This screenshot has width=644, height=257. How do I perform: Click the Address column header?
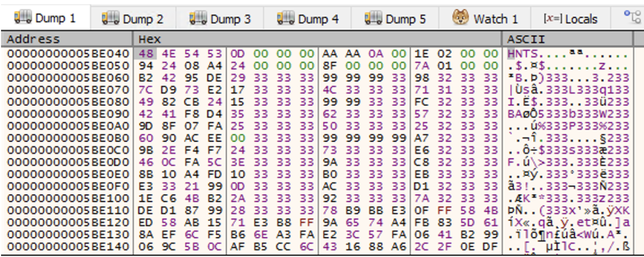[66, 40]
